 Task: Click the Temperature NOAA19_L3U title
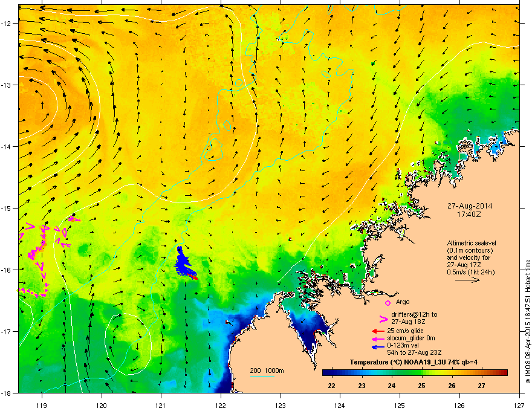click(x=414, y=362)
